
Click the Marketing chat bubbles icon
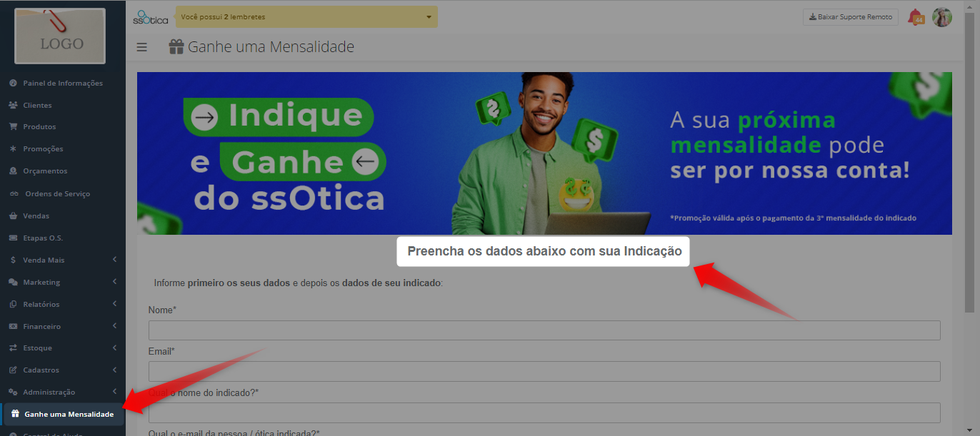click(13, 282)
